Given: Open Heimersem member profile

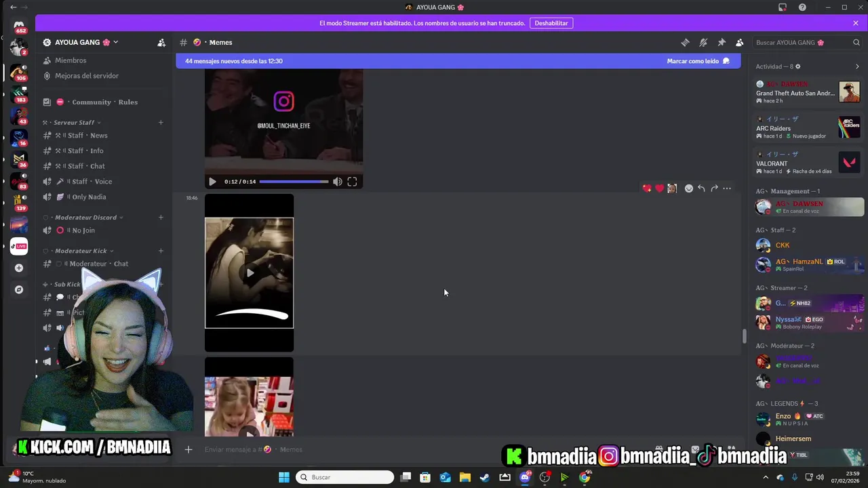Looking at the screenshot, I should pos(809,439).
